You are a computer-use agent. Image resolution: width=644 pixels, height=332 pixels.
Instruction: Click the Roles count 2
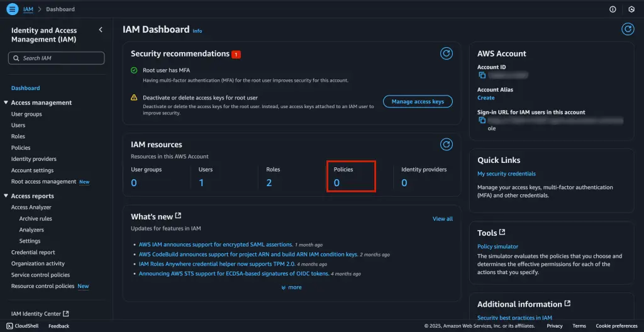pyautogui.click(x=269, y=183)
